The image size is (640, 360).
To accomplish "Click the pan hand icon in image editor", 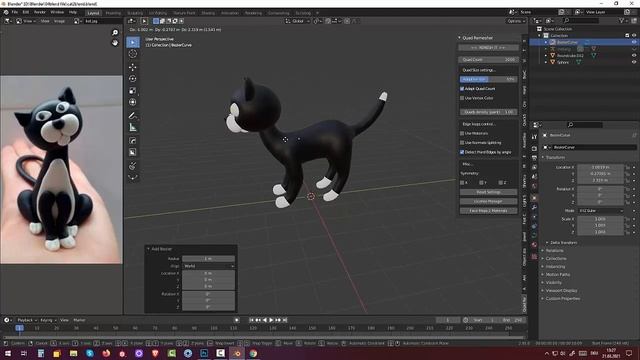I will click(115, 42).
